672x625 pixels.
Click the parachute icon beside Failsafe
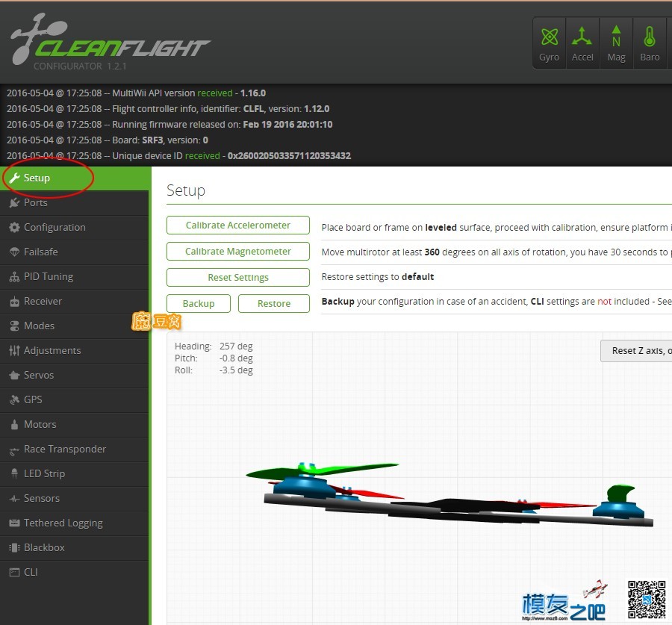(15, 252)
